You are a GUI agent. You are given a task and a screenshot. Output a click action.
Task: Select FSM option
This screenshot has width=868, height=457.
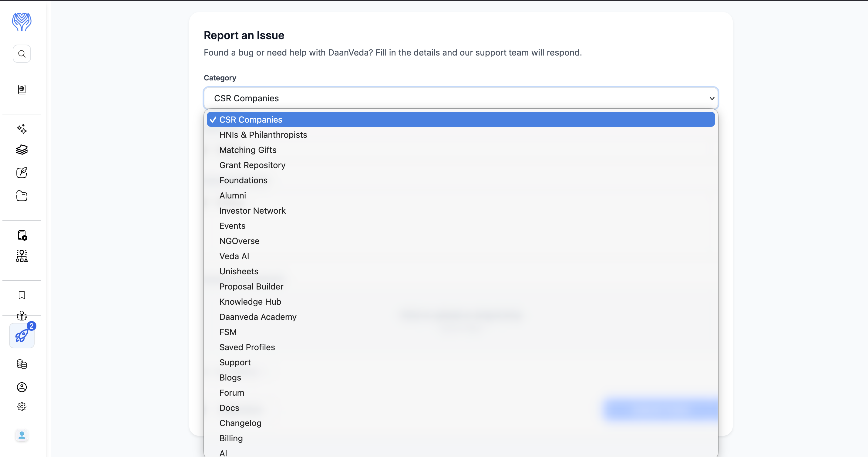(x=461, y=332)
